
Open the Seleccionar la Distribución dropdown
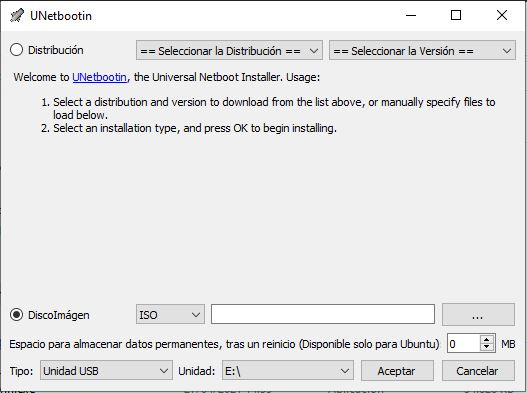click(x=229, y=50)
